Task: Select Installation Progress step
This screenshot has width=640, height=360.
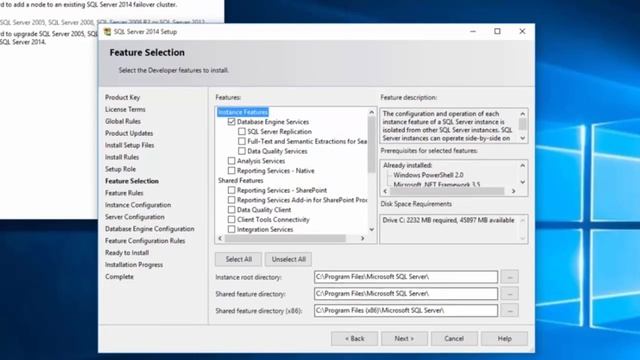Action: click(x=134, y=264)
